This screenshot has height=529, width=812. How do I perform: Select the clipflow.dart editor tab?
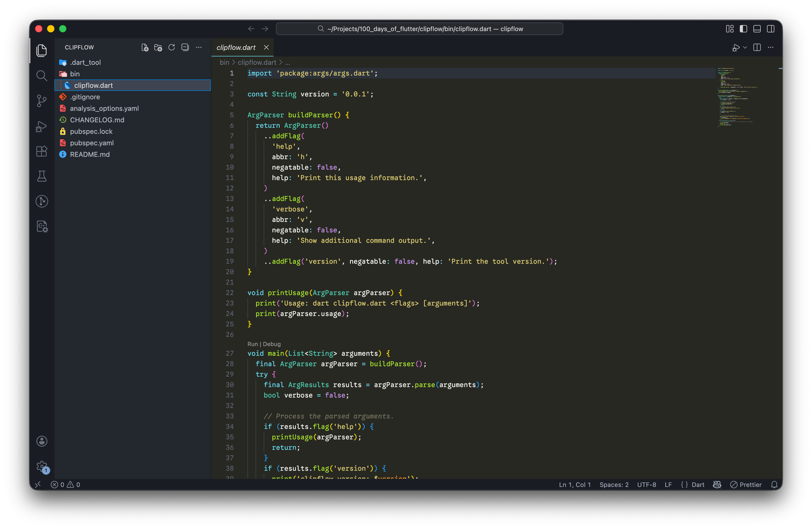click(x=236, y=47)
